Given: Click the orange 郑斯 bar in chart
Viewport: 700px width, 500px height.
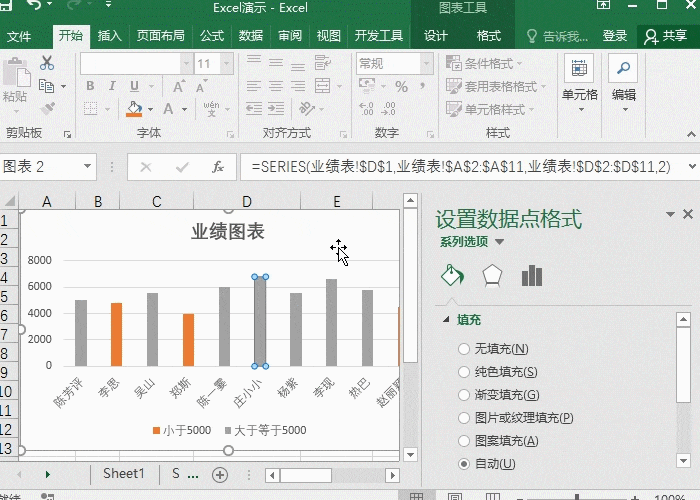Looking at the screenshot, I should 188,340.
